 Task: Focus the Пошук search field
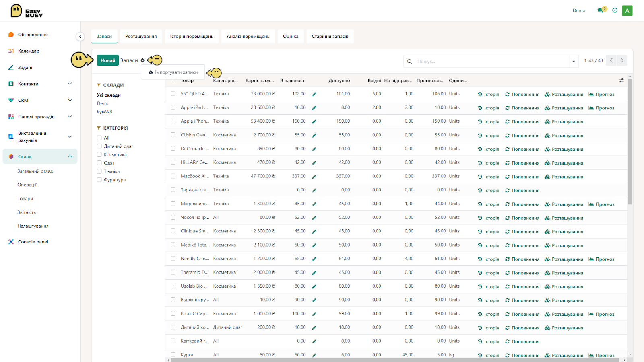coord(491,61)
